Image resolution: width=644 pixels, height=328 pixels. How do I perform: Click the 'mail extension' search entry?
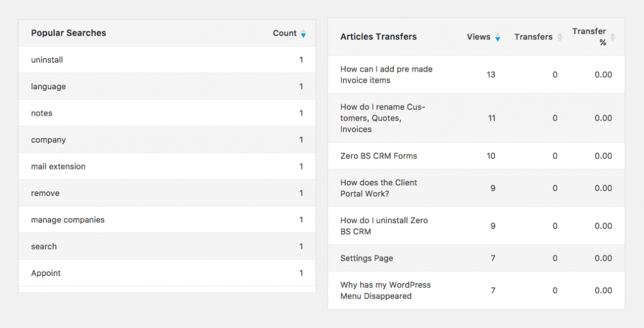(58, 167)
